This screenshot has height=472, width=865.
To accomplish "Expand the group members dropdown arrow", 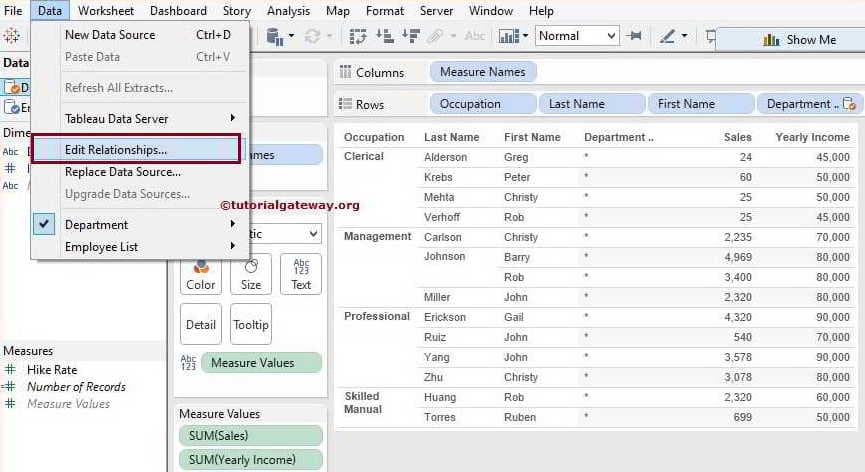I will [x=453, y=36].
